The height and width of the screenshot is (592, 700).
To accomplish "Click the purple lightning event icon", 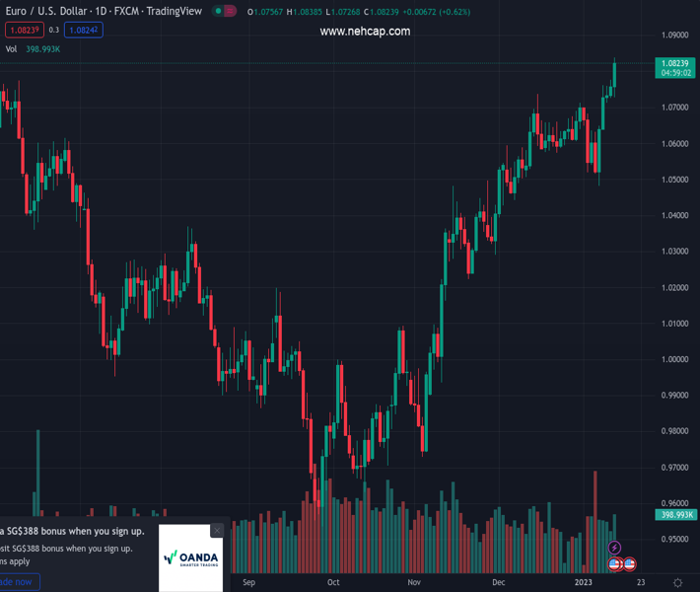I will 615,548.
